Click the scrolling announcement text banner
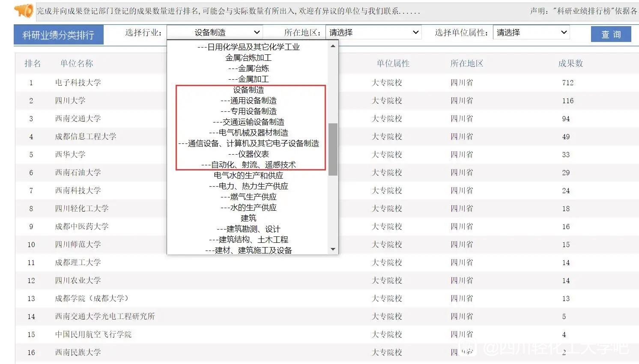Screen dimensions: 639x364 [228, 11]
